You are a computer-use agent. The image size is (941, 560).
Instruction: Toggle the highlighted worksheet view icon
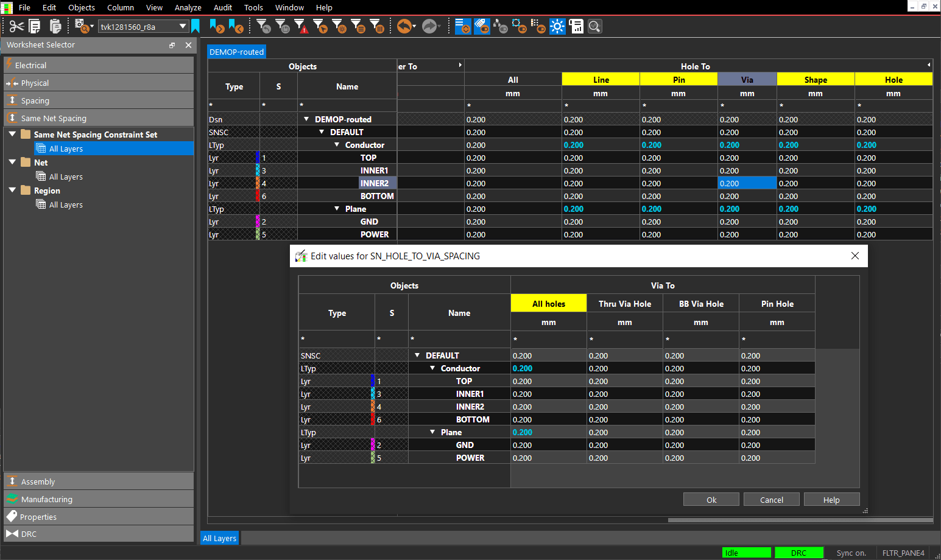463,26
